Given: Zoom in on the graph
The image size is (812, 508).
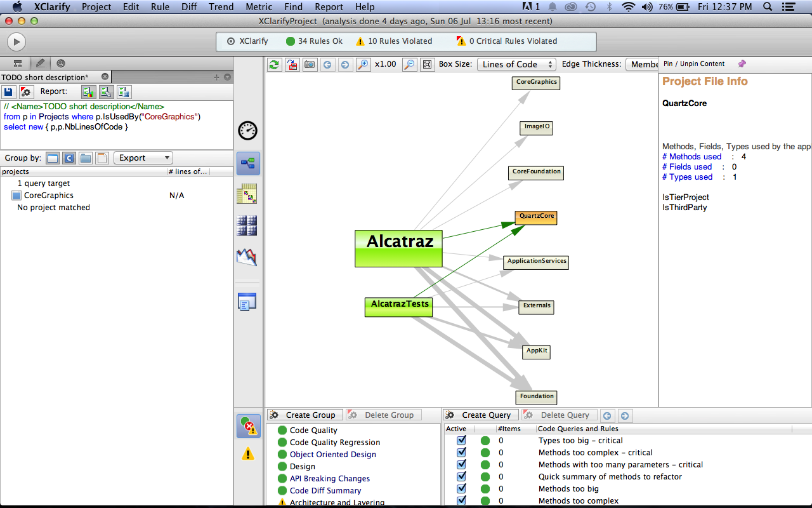Looking at the screenshot, I should pyautogui.click(x=363, y=64).
